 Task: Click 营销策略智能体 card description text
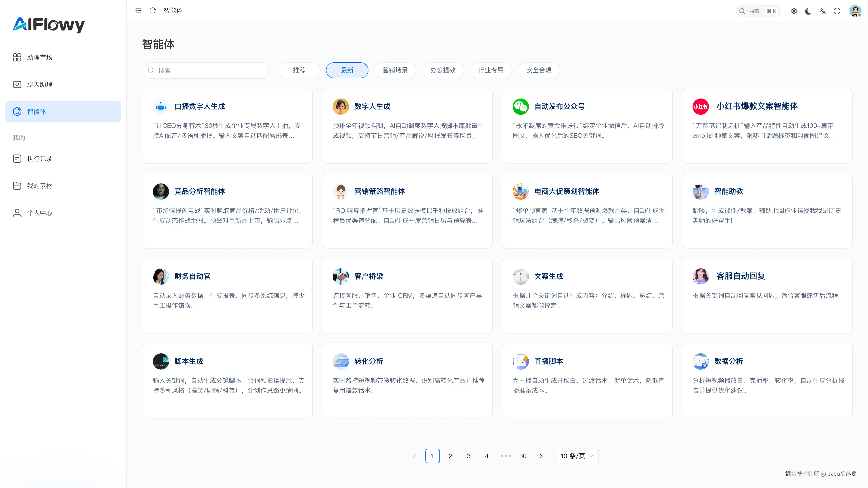click(408, 216)
